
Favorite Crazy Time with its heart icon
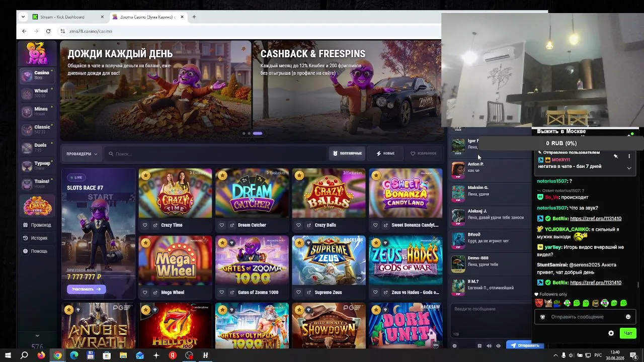[145, 225]
